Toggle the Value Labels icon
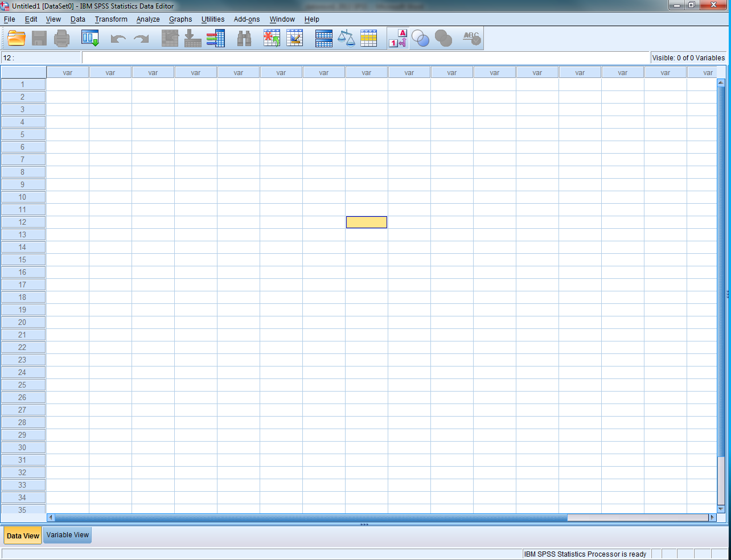 click(398, 39)
